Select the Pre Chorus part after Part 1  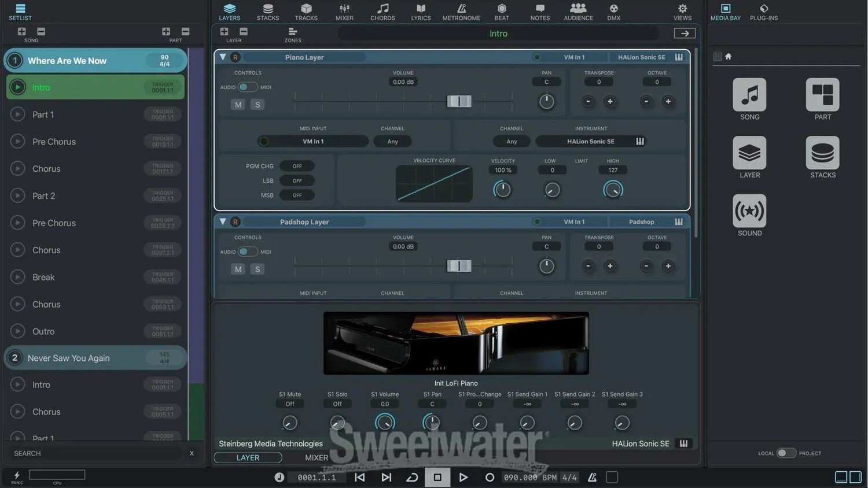pyautogui.click(x=54, y=142)
